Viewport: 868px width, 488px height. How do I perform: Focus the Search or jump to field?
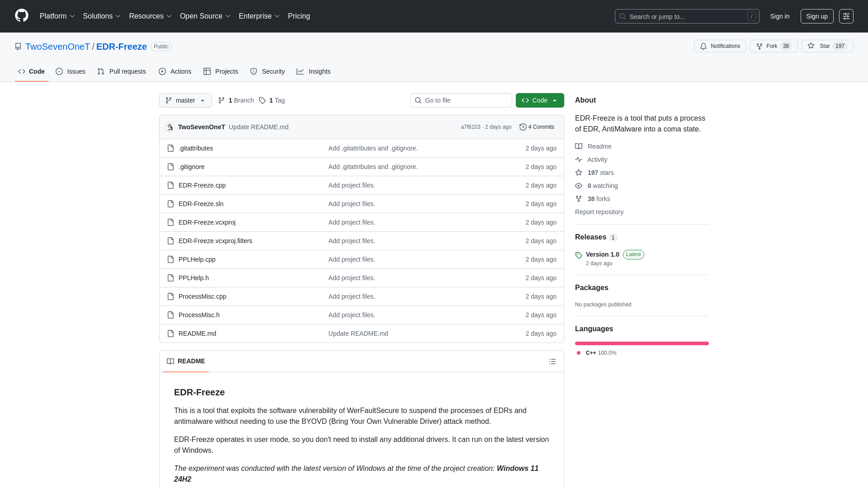pos(687,16)
